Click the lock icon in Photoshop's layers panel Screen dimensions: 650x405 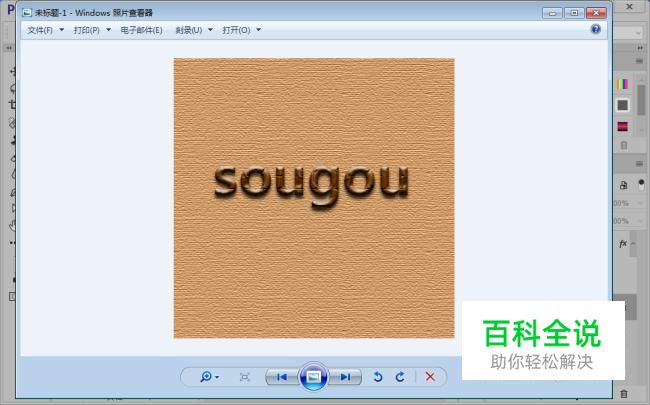click(623, 185)
